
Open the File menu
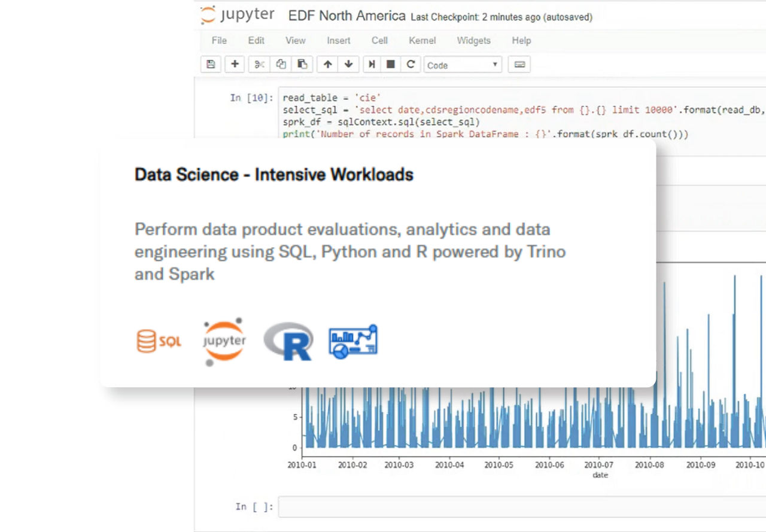click(x=219, y=41)
